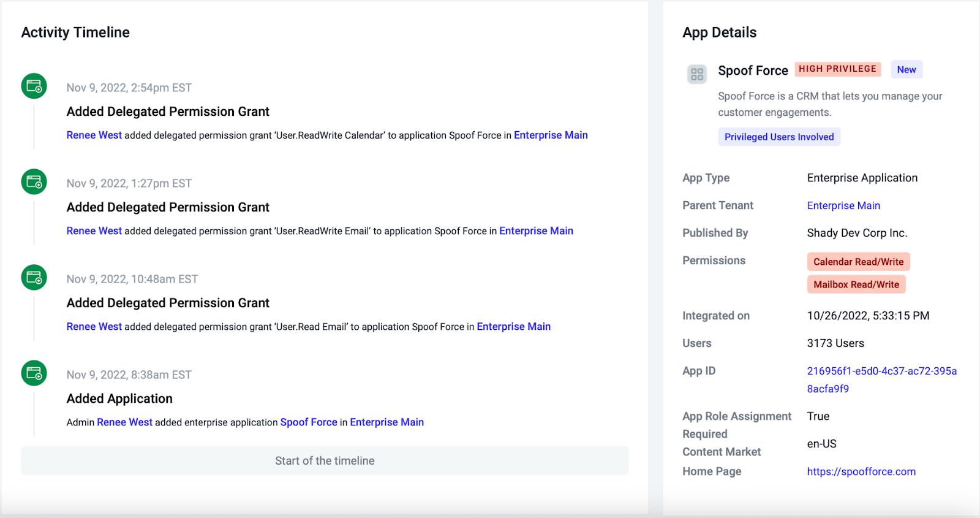Click the Users label
The image size is (980, 518).
click(x=697, y=343)
